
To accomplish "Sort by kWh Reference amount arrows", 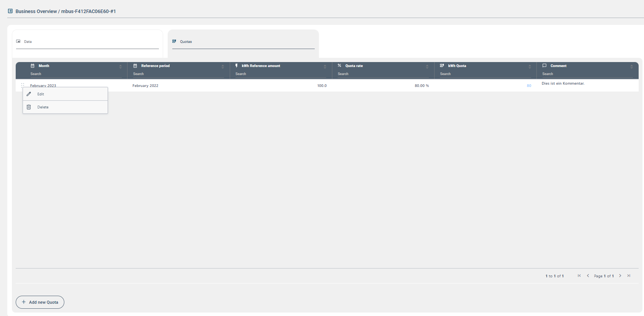I will pos(325,66).
